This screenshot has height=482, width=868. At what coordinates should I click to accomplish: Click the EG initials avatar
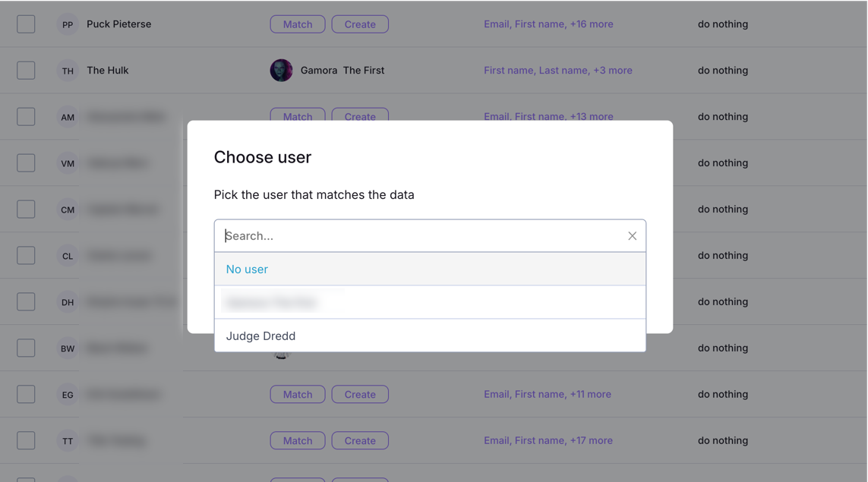pyautogui.click(x=68, y=395)
